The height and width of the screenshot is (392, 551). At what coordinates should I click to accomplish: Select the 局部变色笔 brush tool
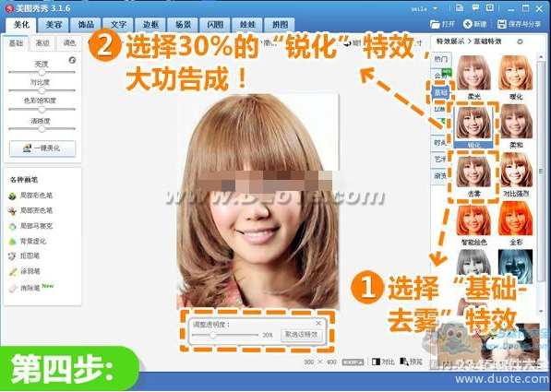coord(31,210)
